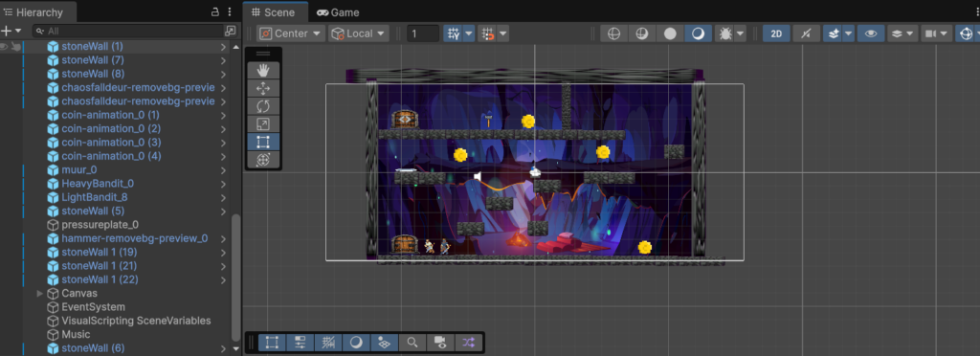Screen dimensions: 980x356
Task: Open snapping settings dropdown arrow
Action: tap(503, 33)
